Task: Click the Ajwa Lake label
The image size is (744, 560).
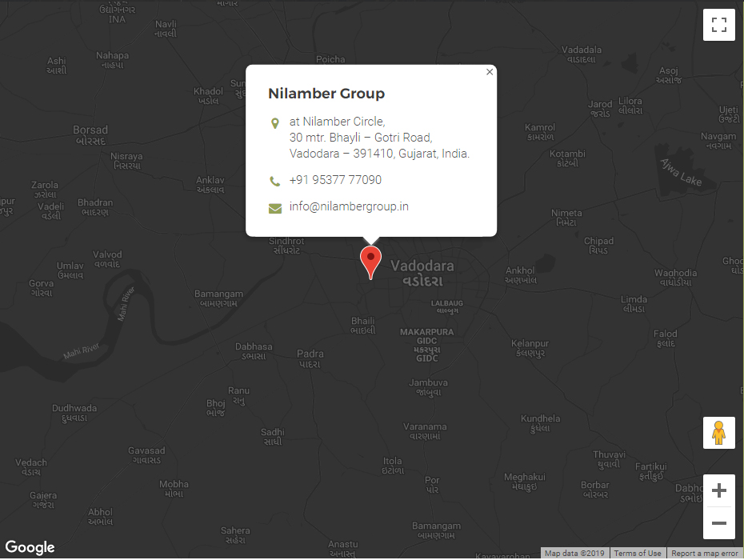Action: pos(681,172)
